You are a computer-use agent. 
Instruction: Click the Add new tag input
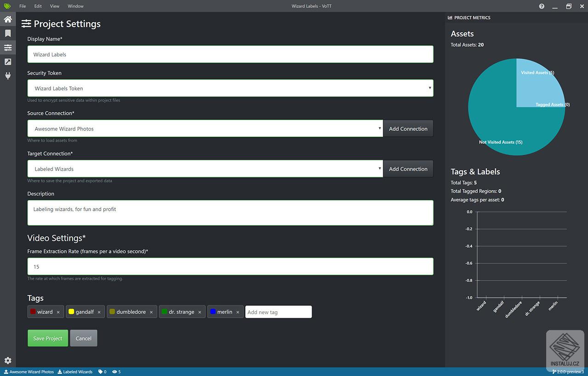click(278, 312)
